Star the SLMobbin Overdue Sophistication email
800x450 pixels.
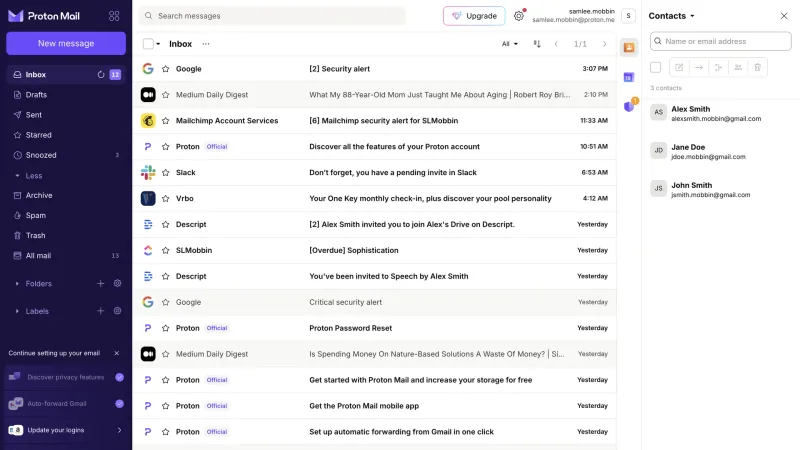coord(165,251)
